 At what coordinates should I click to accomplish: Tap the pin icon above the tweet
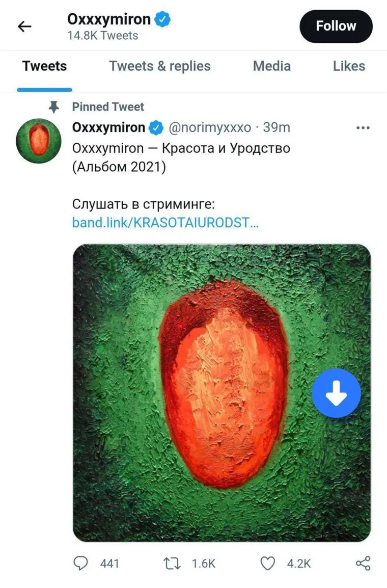54,106
